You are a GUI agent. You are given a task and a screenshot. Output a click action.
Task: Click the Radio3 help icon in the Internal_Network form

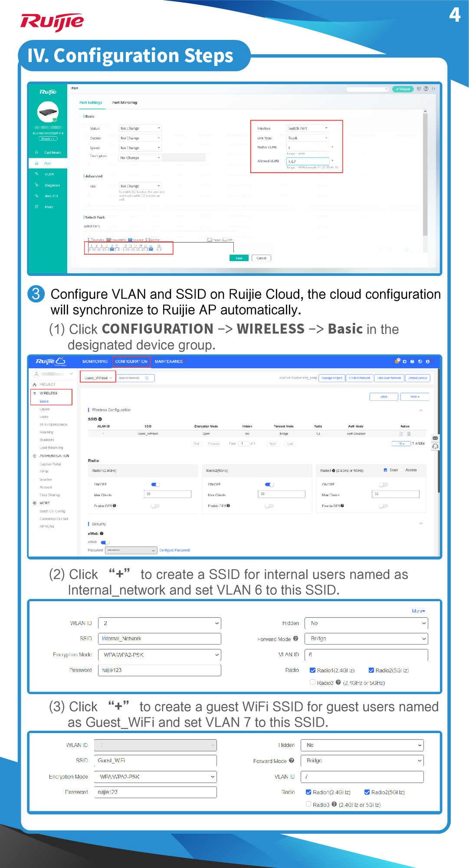[x=338, y=682]
